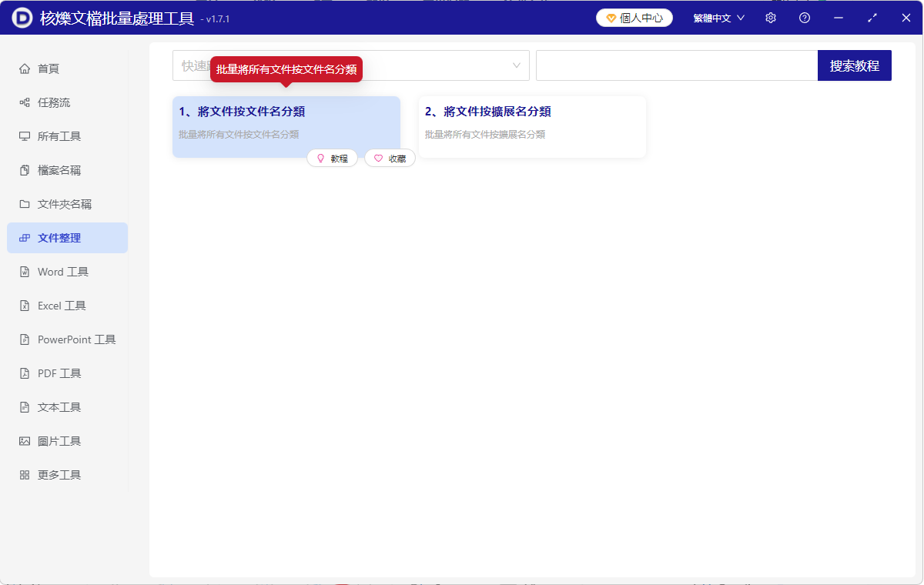
Task: Click the Word document icon in sidebar
Action: coord(25,272)
